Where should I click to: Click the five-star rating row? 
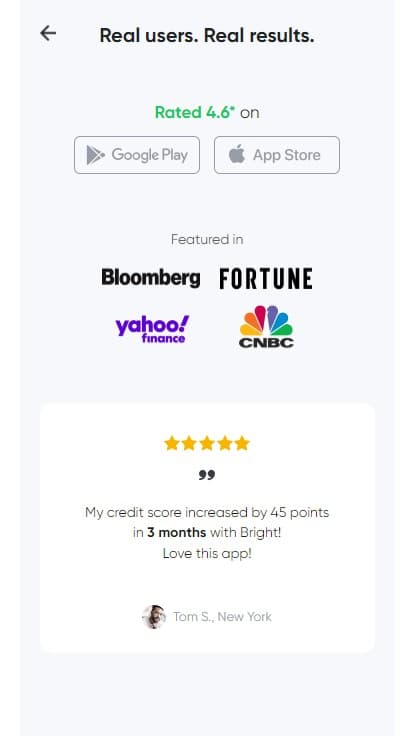tap(207, 443)
